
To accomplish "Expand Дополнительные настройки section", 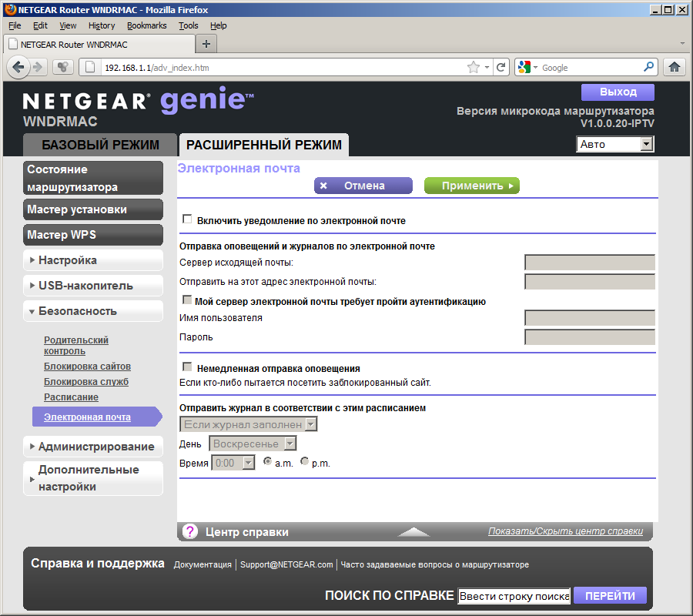I will coord(93,478).
